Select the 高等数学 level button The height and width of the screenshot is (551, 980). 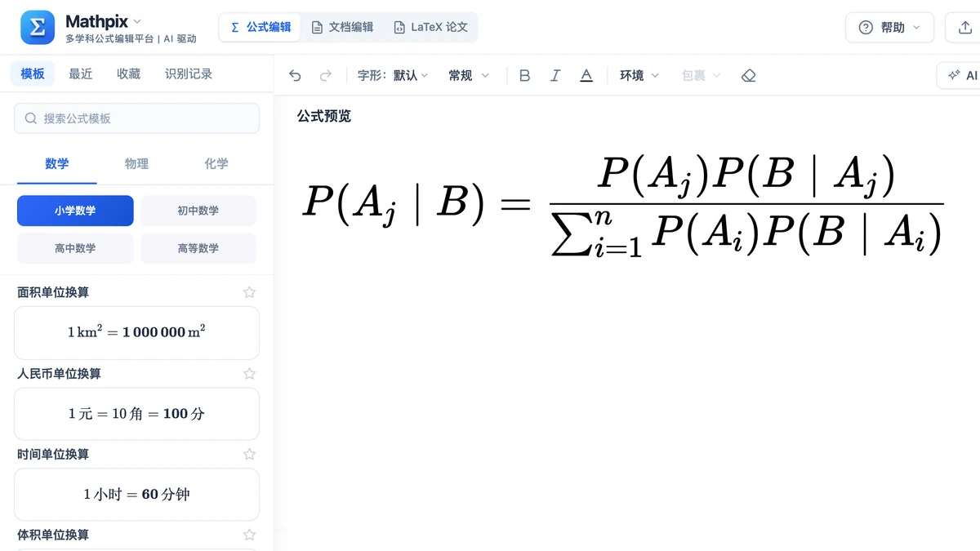coord(198,248)
